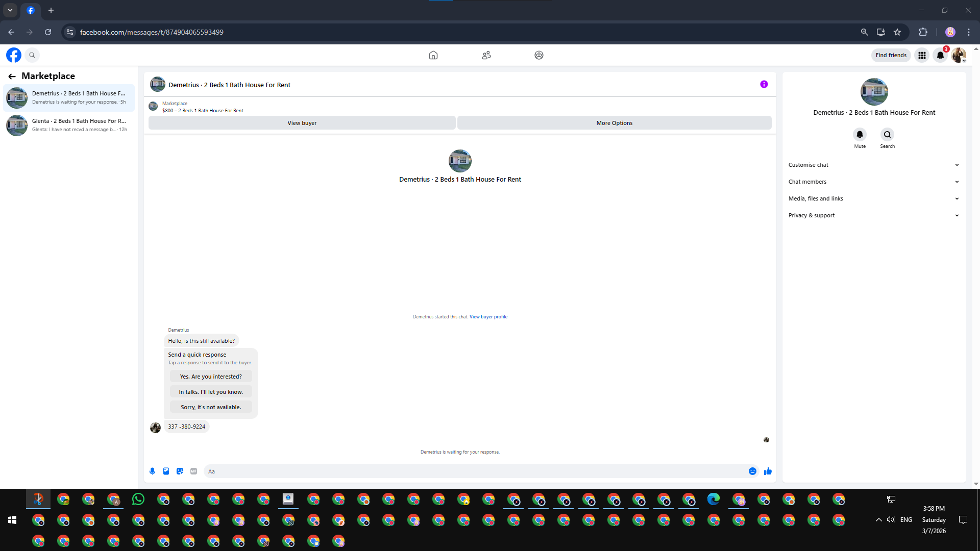
Task: Open the WhatsApp taskbar icon
Action: (138, 499)
